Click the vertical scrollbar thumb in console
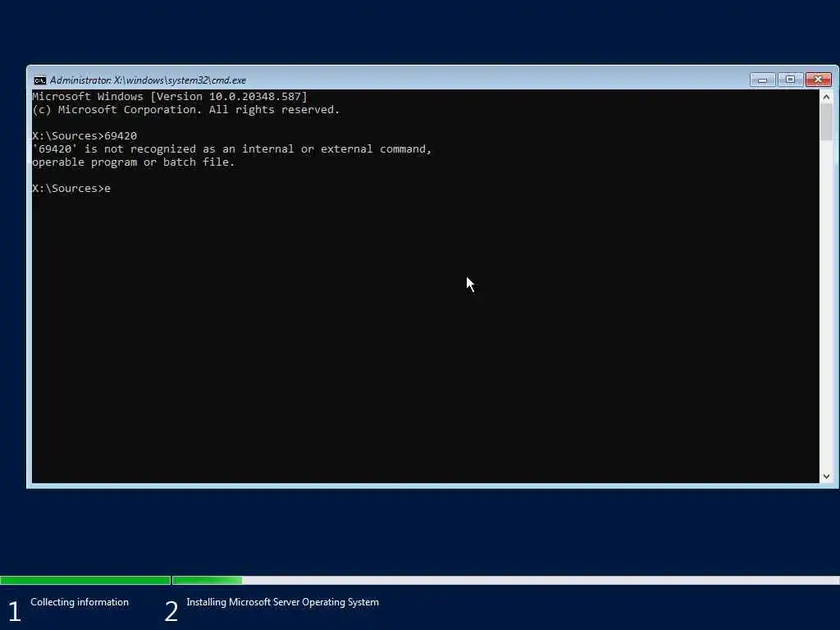The image size is (840, 630). (x=826, y=122)
